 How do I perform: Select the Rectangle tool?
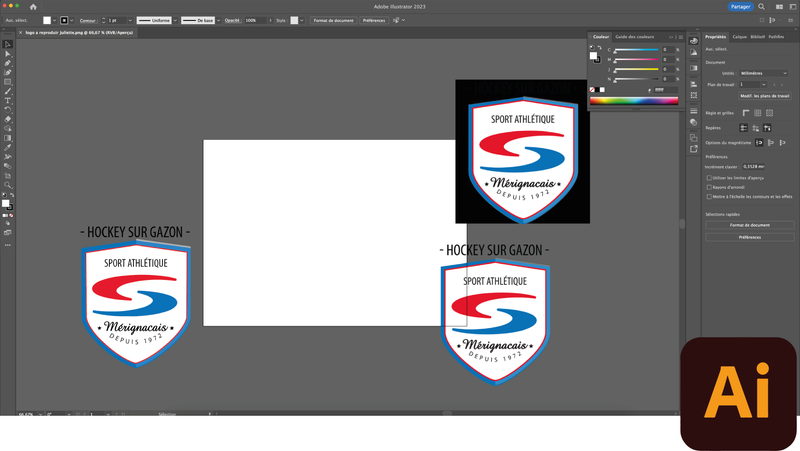tap(8, 82)
